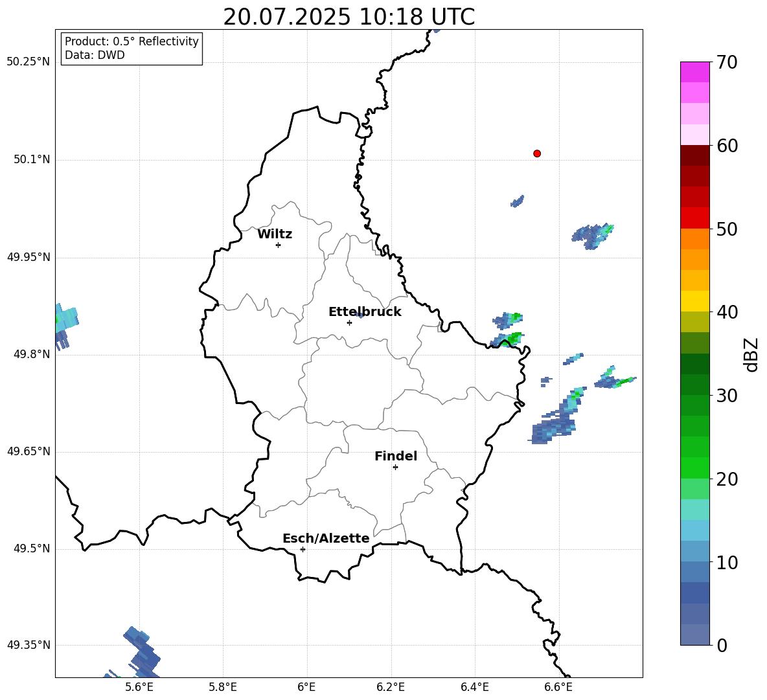The height and width of the screenshot is (700, 767).
Task: Click the 30 tick on colorbar
Action: 726,396
